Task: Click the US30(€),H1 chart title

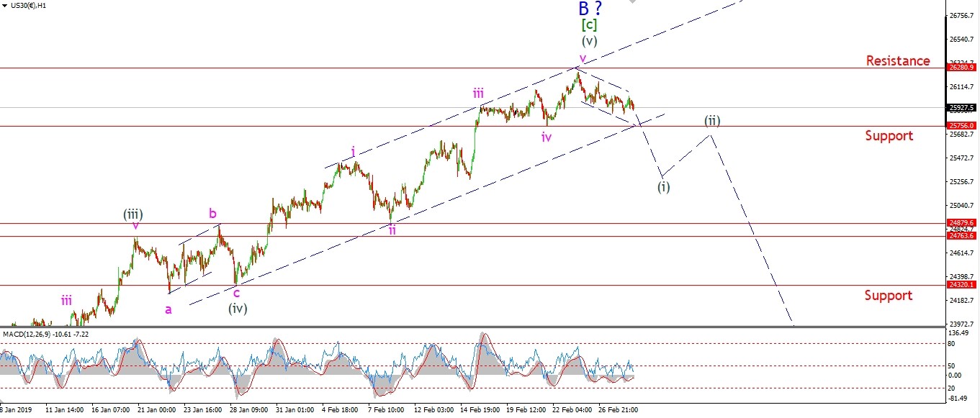Action: click(x=30, y=5)
